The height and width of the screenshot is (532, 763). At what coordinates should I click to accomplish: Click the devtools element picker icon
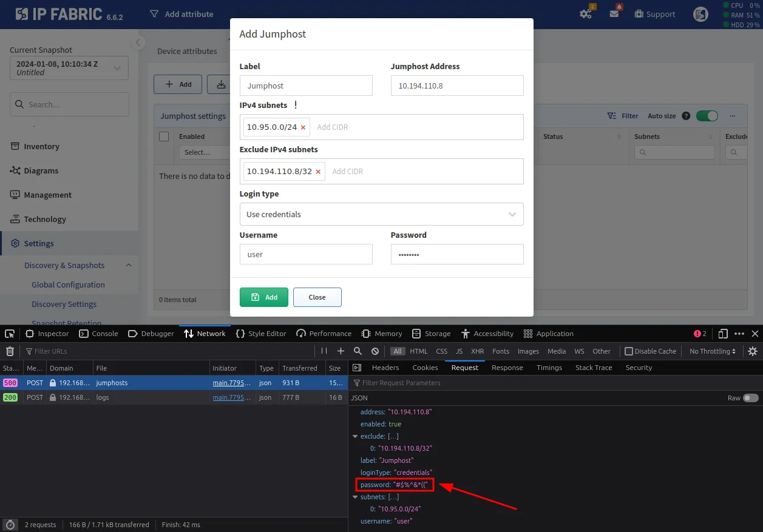(x=10, y=334)
